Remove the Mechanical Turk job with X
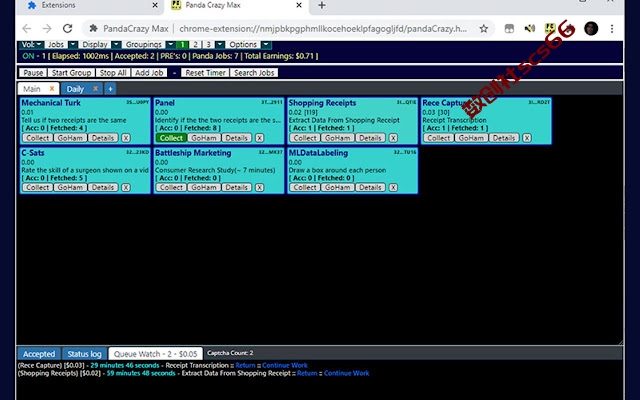This screenshot has height=400, width=640. pyautogui.click(x=126, y=138)
